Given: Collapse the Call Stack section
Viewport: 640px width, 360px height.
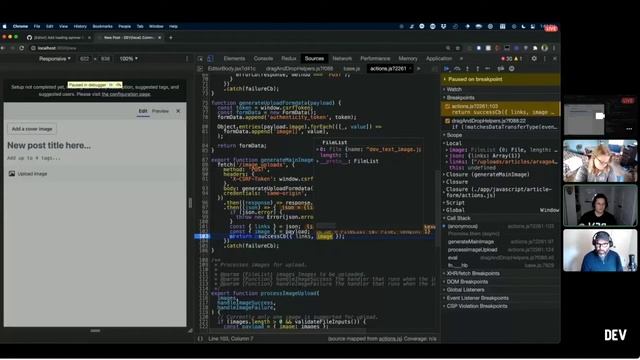Looking at the screenshot, I should (x=458, y=218).
